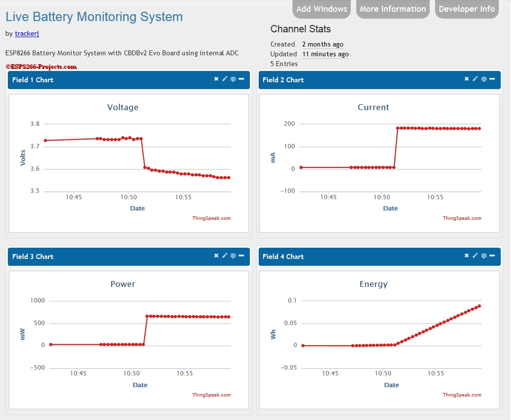Edit Field 3 Chart with pencil icon
The width and height of the screenshot is (511, 420).
[x=225, y=256]
